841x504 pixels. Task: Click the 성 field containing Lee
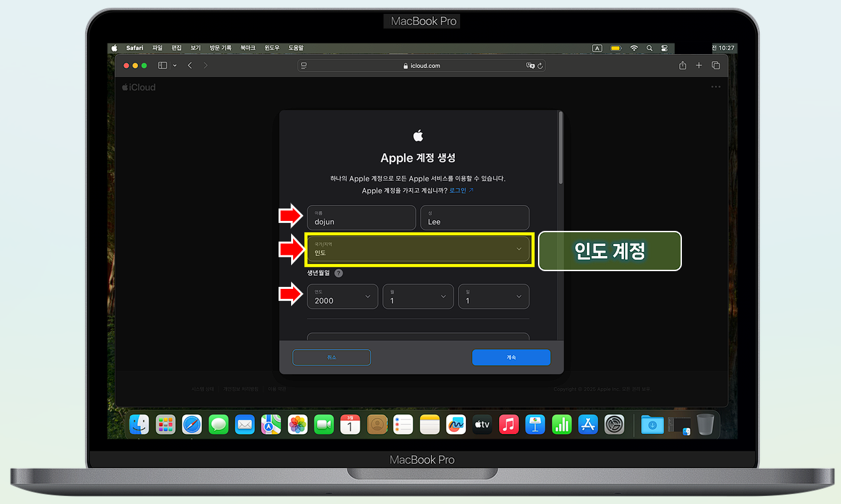(475, 218)
